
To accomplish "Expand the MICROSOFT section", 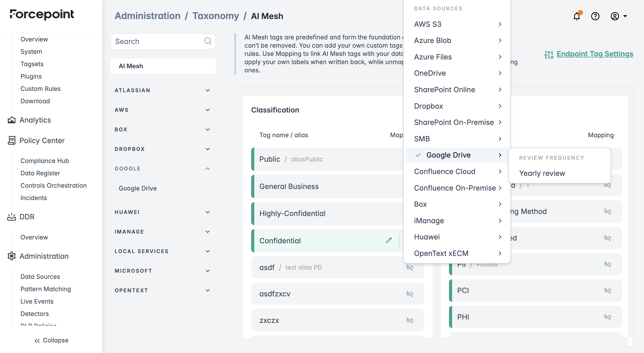I will [208, 271].
